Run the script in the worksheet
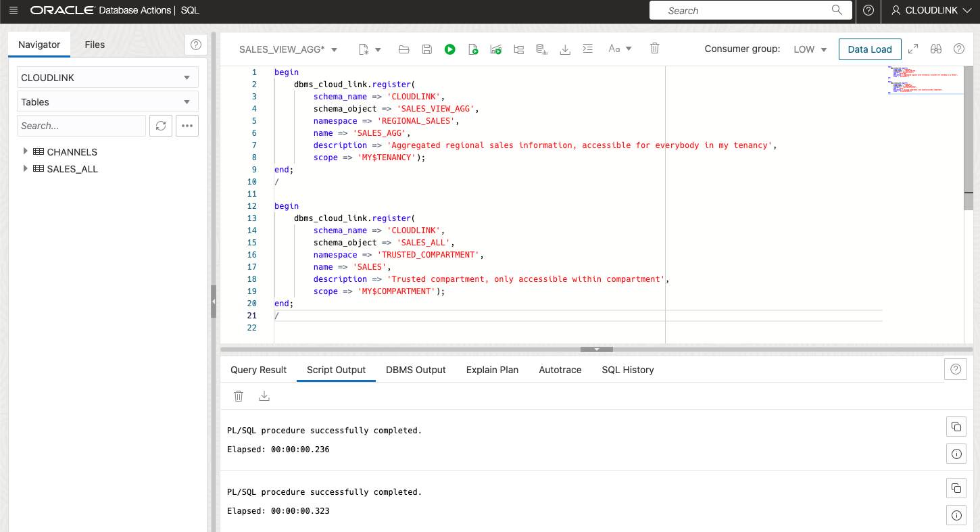The width and height of the screenshot is (980, 532). 472,48
